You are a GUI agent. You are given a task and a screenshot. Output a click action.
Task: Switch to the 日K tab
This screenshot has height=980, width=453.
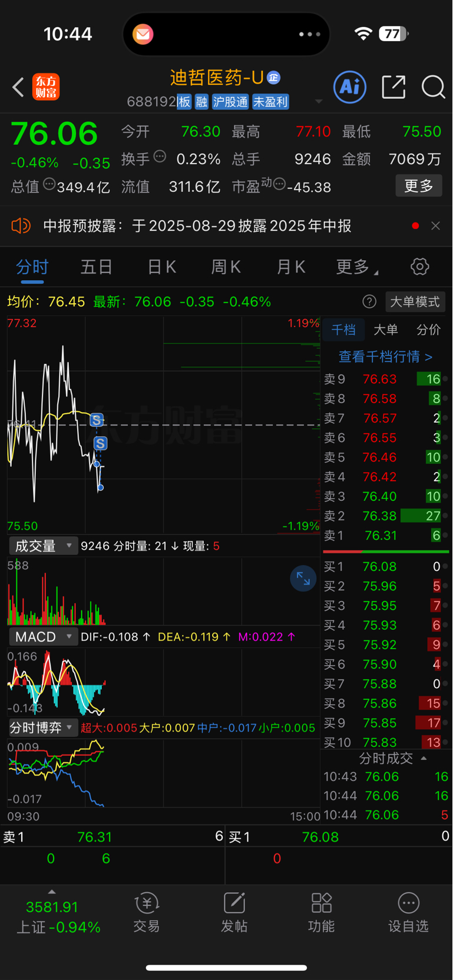[x=161, y=267]
